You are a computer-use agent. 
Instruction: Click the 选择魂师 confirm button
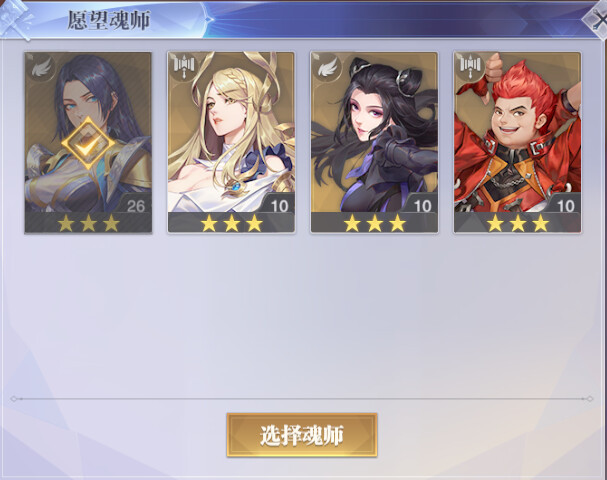click(302, 435)
